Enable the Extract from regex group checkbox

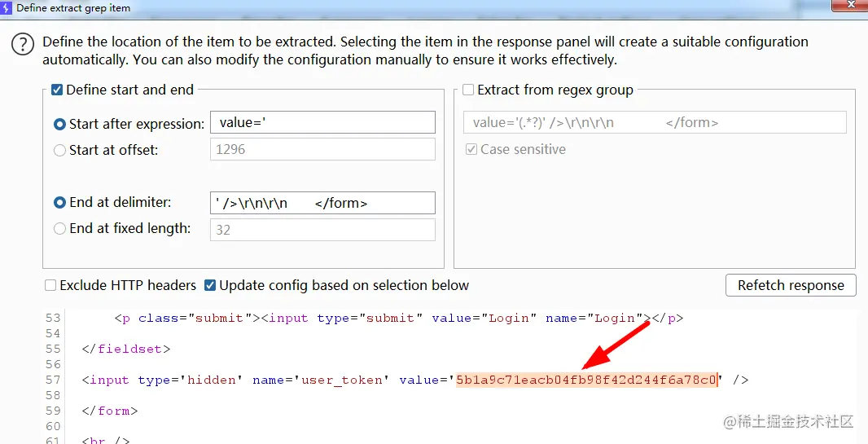pyautogui.click(x=468, y=90)
